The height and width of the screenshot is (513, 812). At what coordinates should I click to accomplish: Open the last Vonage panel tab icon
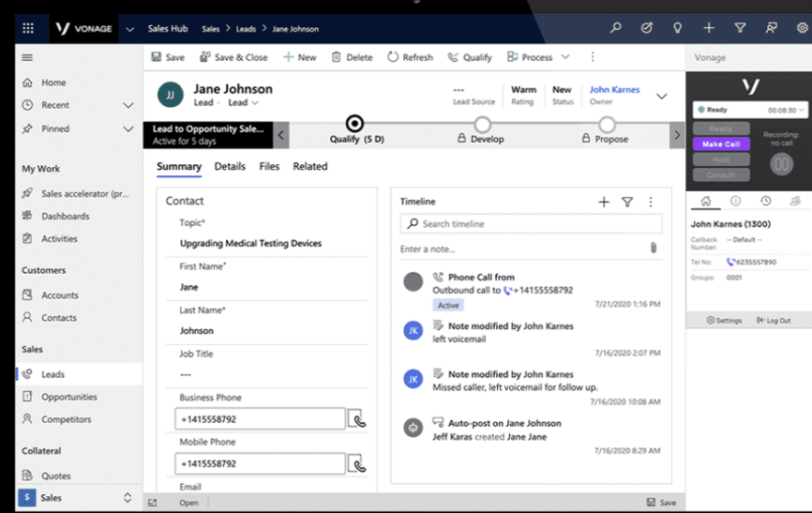click(795, 201)
